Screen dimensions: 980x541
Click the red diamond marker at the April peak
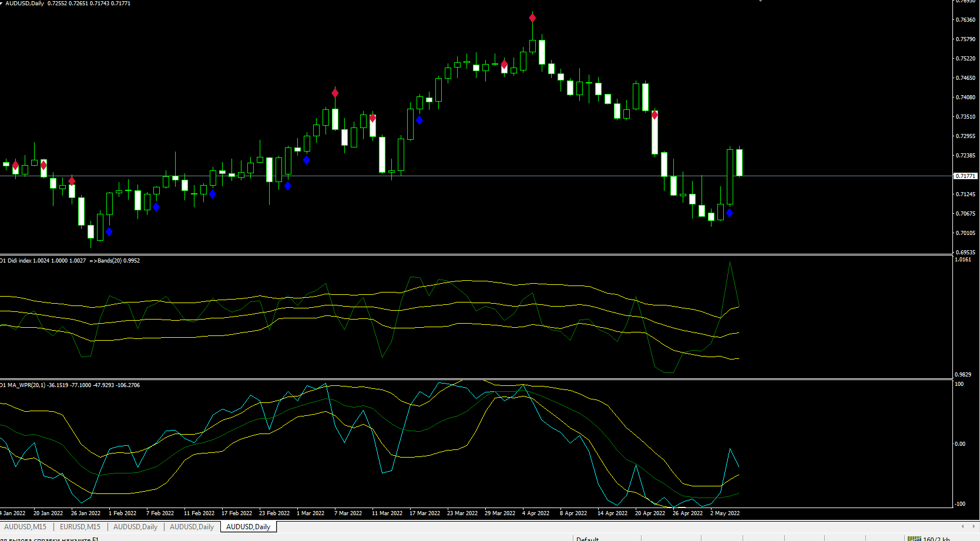click(x=532, y=18)
